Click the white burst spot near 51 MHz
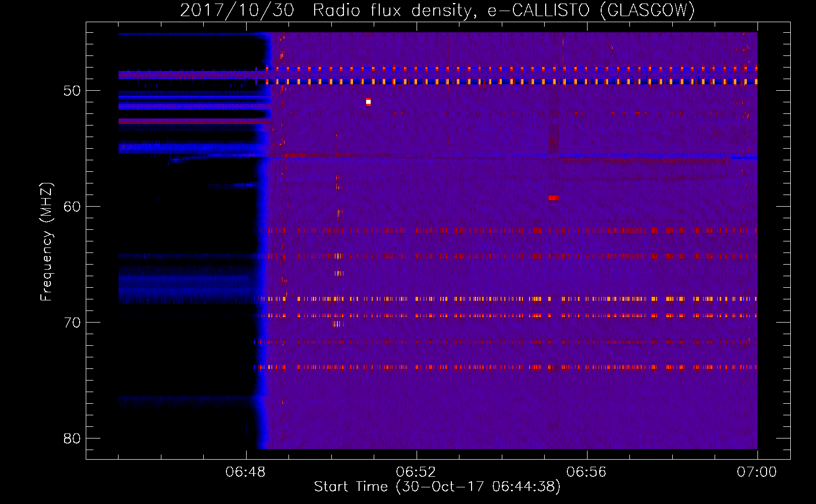The image size is (816, 504). [368, 102]
